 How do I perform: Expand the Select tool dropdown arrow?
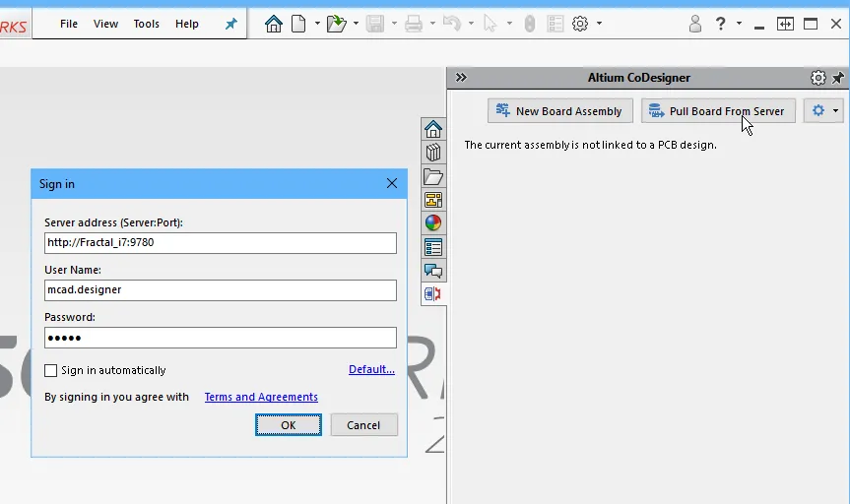point(509,24)
